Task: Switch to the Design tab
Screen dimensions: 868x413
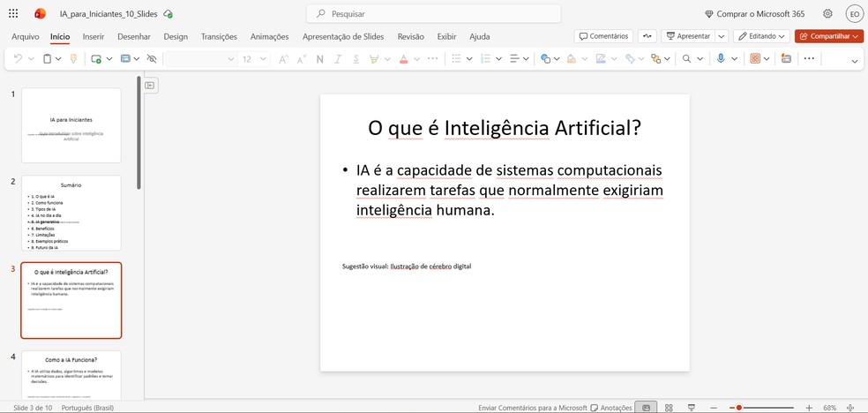Action: (176, 36)
